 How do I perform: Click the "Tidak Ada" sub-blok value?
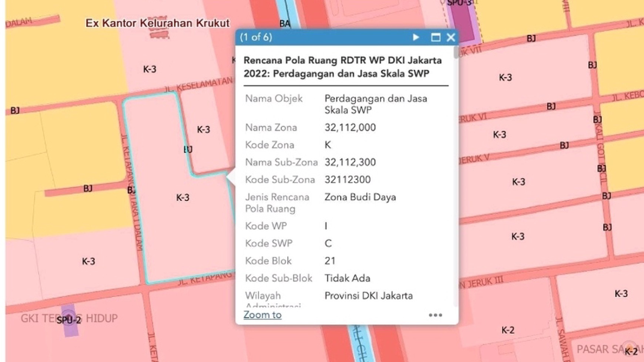pyautogui.click(x=347, y=278)
